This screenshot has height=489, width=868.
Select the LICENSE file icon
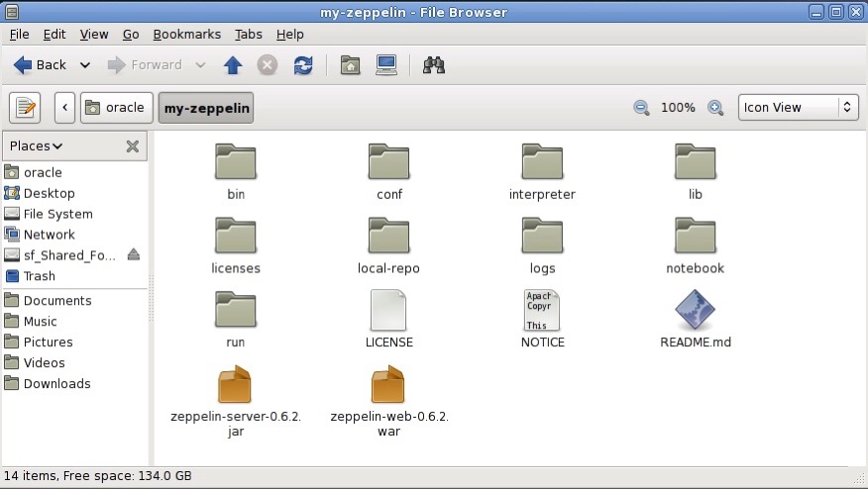[388, 310]
